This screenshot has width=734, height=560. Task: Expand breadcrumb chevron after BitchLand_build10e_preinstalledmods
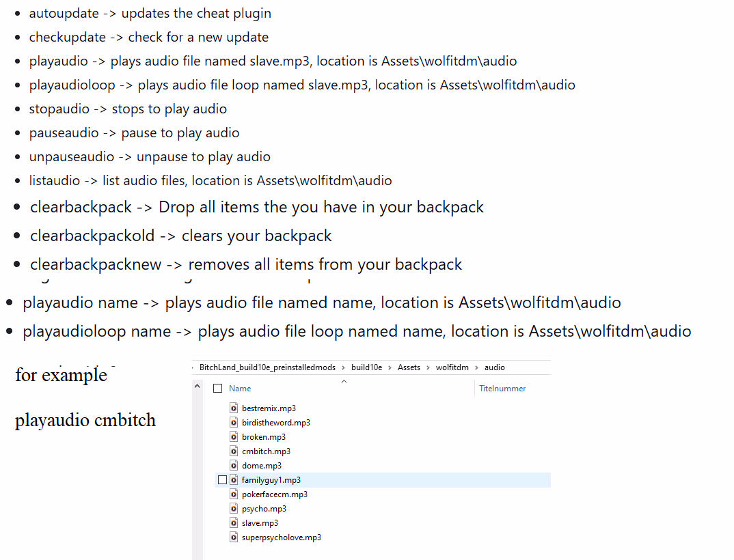(343, 367)
